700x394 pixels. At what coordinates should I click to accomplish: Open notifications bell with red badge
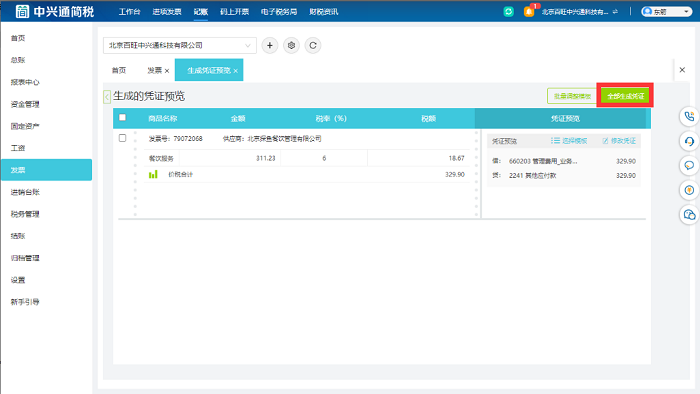[529, 12]
